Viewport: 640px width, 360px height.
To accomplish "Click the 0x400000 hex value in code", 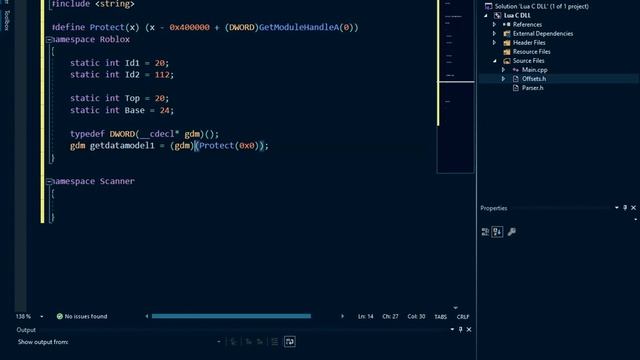I will (189, 27).
